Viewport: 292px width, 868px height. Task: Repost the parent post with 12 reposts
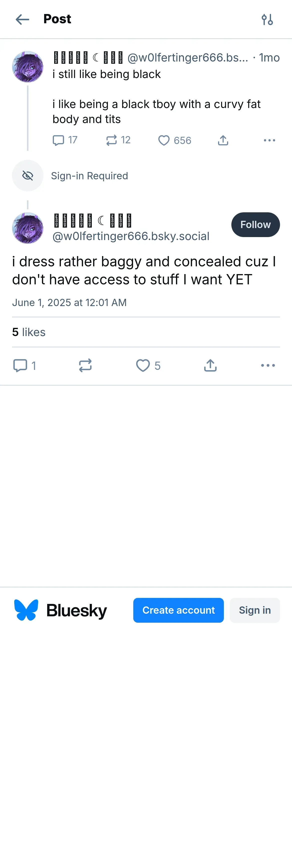coord(111,140)
